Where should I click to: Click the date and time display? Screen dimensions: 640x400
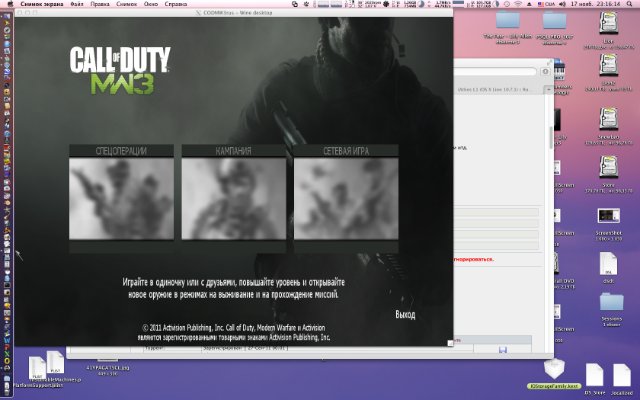tap(596, 4)
